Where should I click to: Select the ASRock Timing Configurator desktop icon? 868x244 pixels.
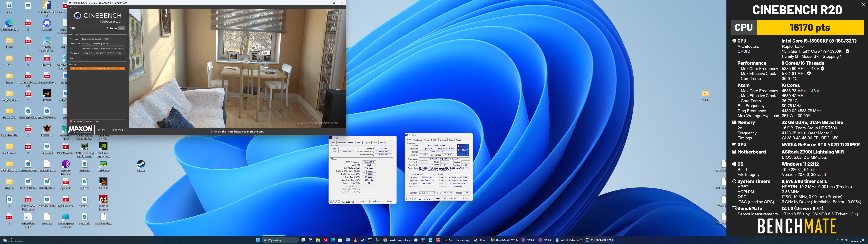(x=85, y=150)
